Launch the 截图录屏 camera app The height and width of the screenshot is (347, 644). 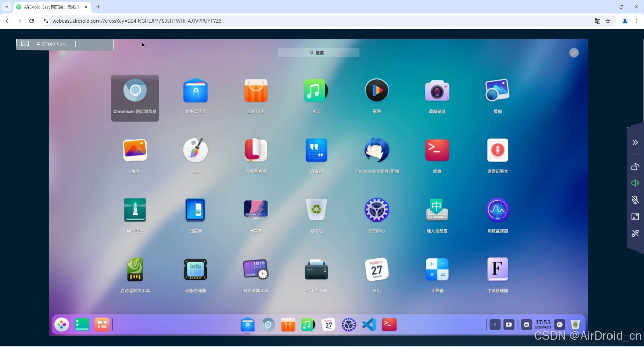(x=437, y=91)
